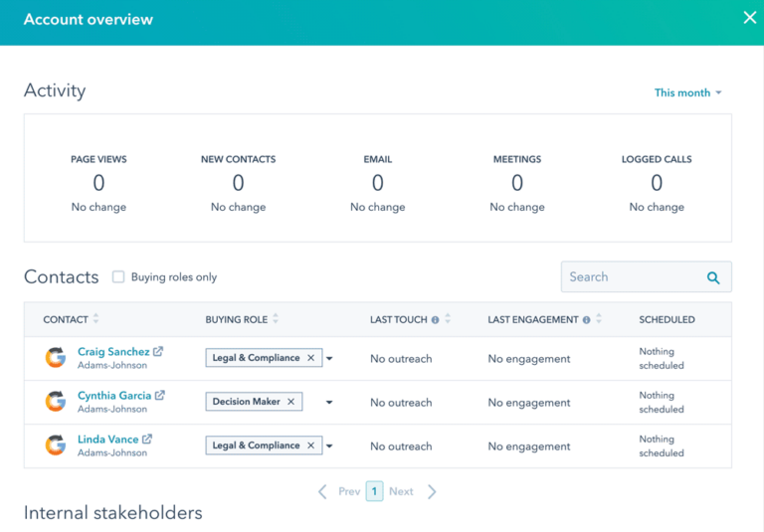Click the Meetings metric value
Viewport: 764px width, 532px height.
517,183
